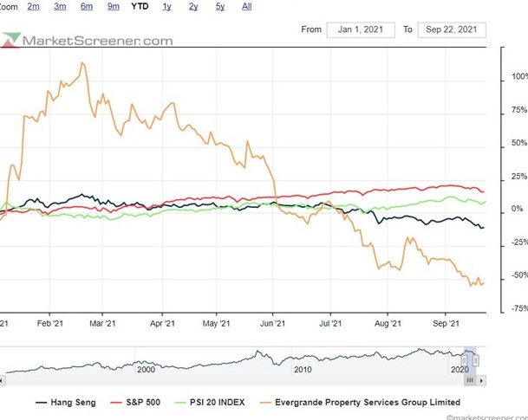Set zoom range to 3m
Image resolution: width=528 pixels, height=420 pixels.
click(x=60, y=6)
